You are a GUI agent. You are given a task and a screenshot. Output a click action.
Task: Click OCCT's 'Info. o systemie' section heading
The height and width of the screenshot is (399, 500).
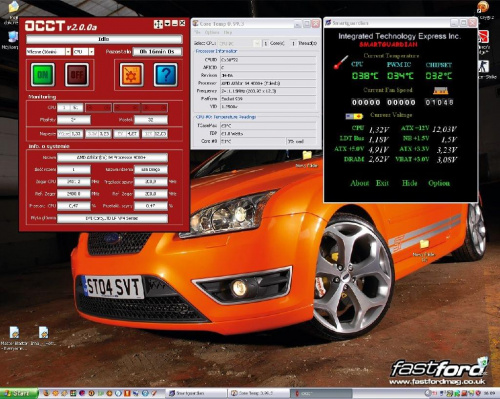pyautogui.click(x=49, y=146)
